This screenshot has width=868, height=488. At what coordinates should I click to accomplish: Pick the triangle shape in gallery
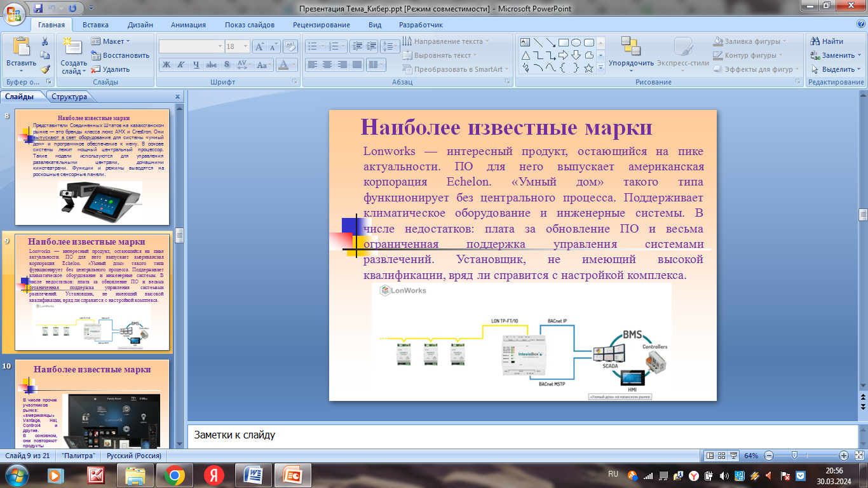pos(526,55)
